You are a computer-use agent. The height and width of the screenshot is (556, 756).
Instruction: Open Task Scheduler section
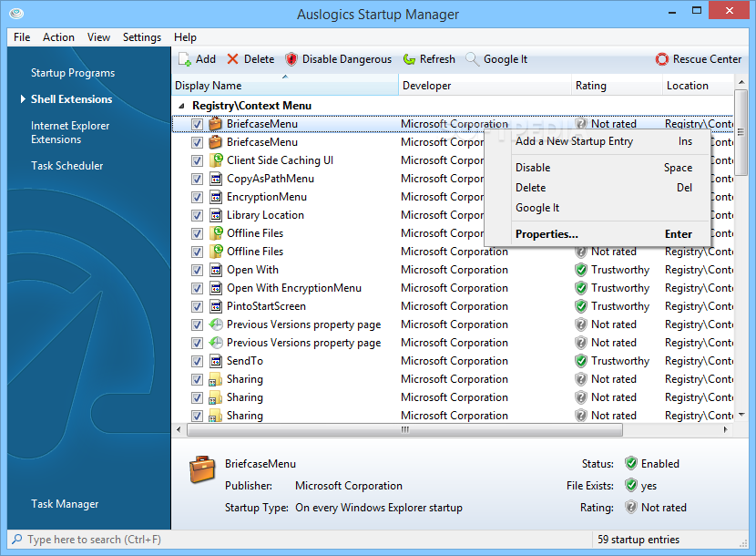click(67, 166)
